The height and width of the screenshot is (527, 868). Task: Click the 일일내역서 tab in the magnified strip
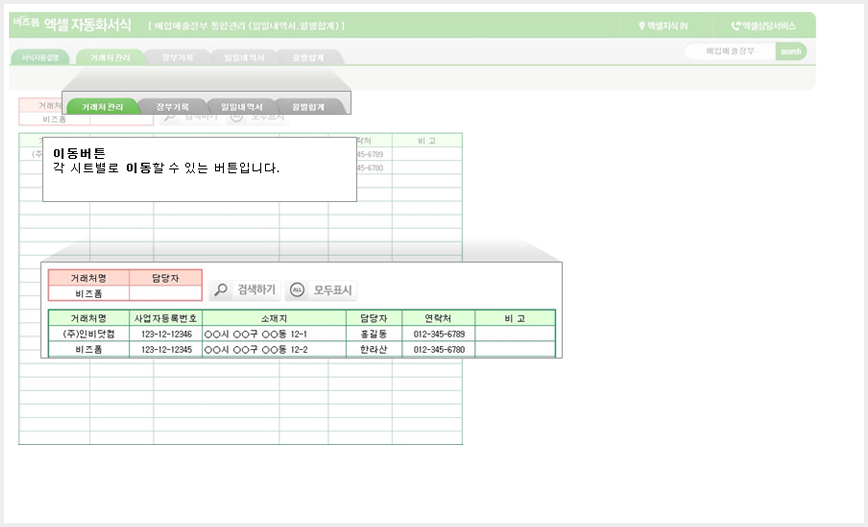pos(241,106)
